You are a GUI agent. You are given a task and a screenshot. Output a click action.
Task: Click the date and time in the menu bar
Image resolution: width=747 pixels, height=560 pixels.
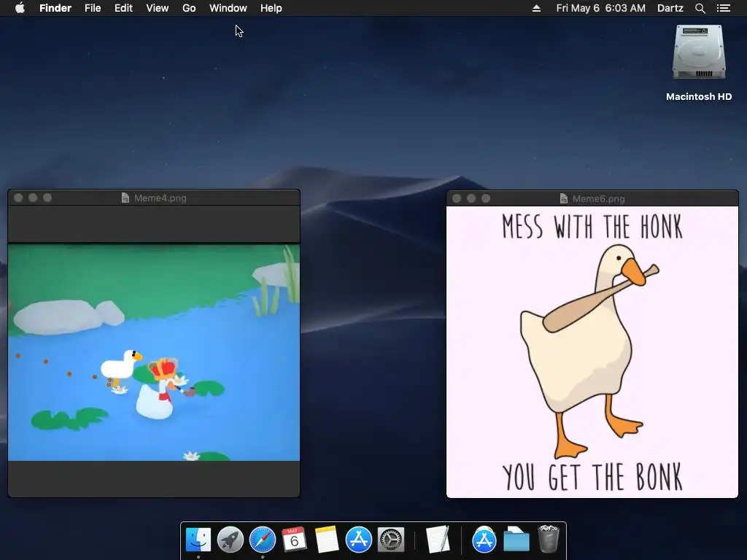click(601, 8)
